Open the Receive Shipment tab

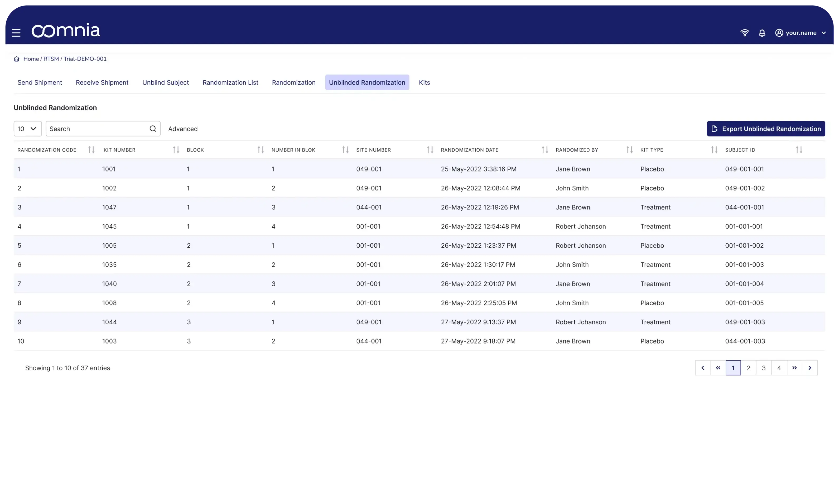tap(102, 82)
